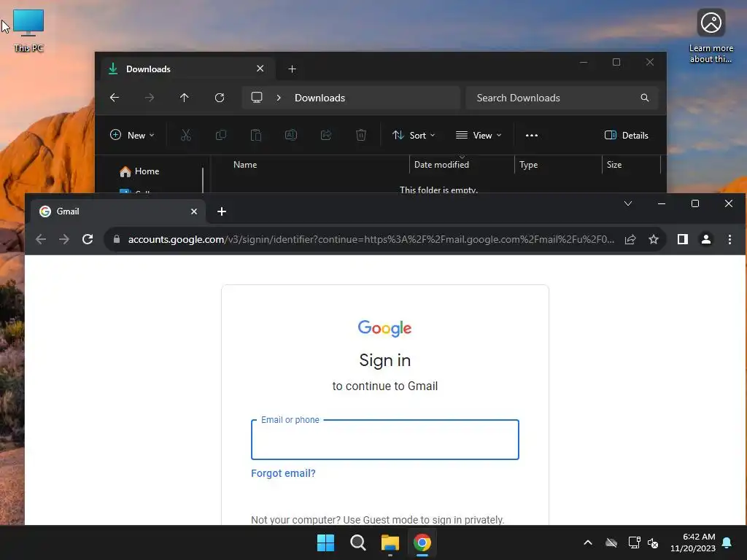
Task: Bookmark this page with the star icon
Action: (x=654, y=239)
